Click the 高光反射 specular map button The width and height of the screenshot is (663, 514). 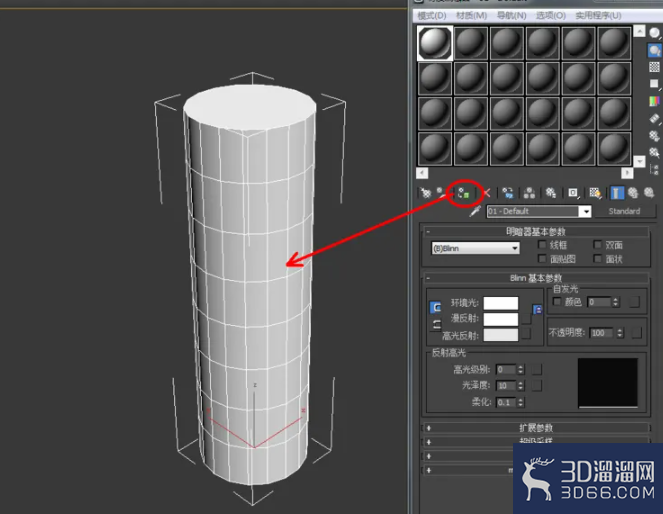point(526,334)
